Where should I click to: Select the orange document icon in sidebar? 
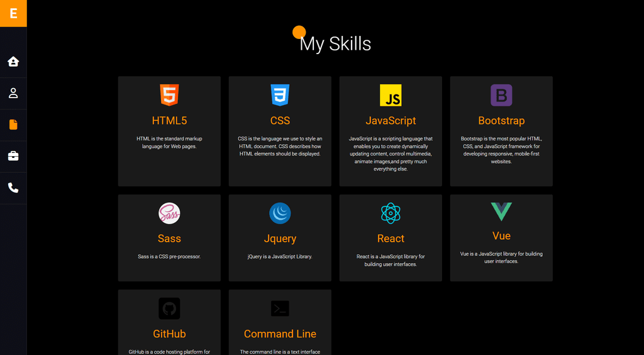tap(13, 125)
